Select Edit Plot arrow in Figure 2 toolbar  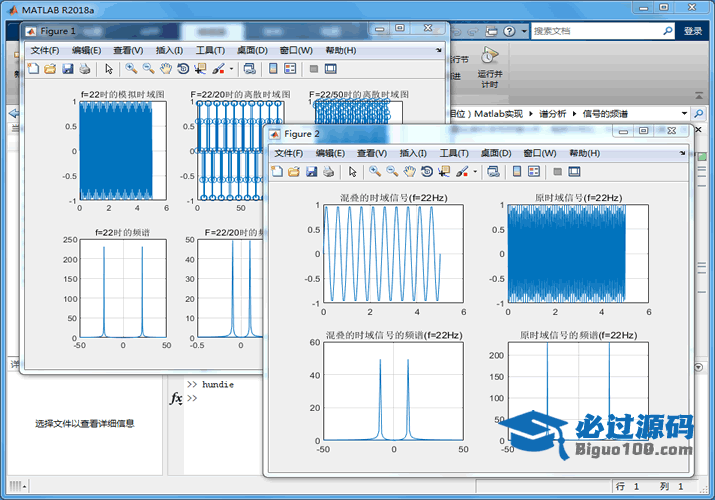pyautogui.click(x=352, y=172)
